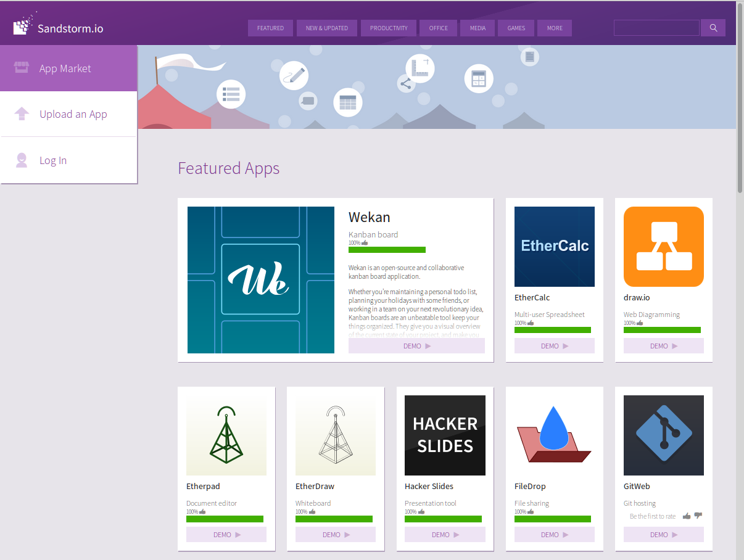
Task: Rate GitWeb with thumbs up
Action: pos(687,516)
